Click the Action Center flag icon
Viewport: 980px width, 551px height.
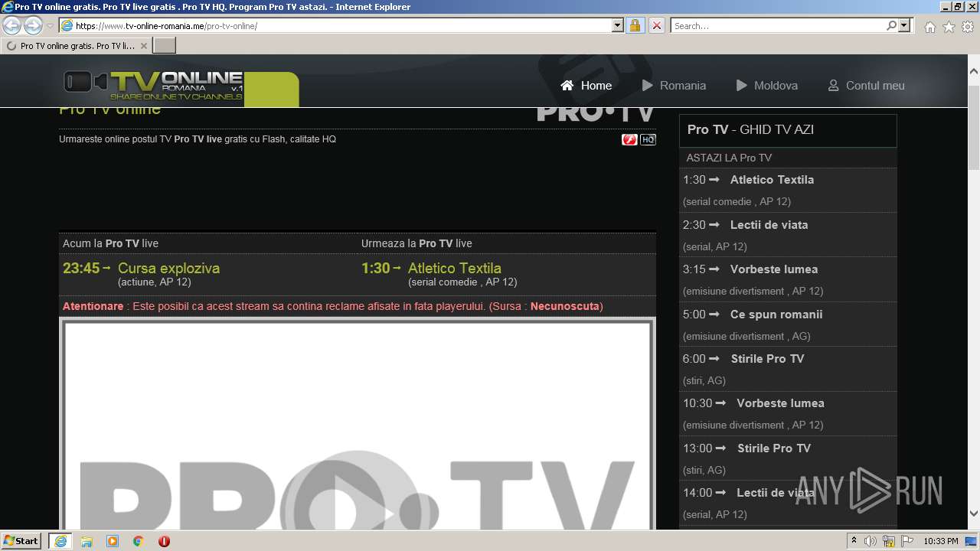tap(906, 541)
